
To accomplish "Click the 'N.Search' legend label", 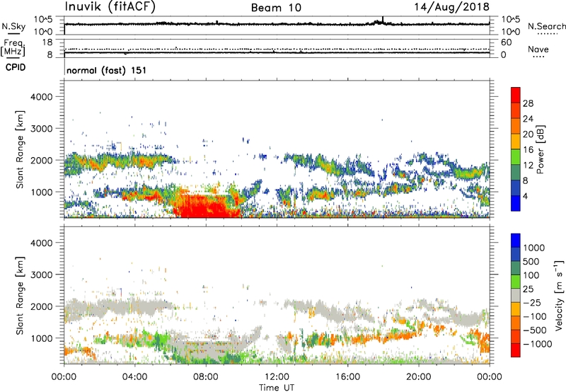I will (546, 26).
